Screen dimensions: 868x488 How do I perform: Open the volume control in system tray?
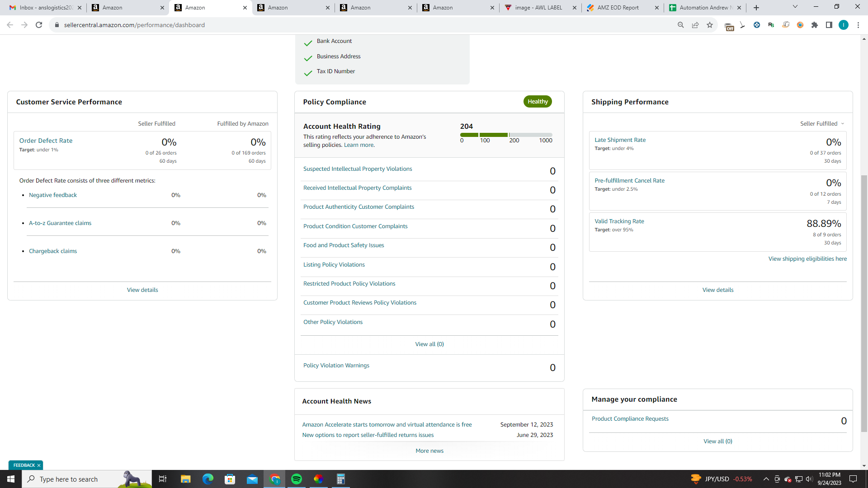pyautogui.click(x=809, y=479)
